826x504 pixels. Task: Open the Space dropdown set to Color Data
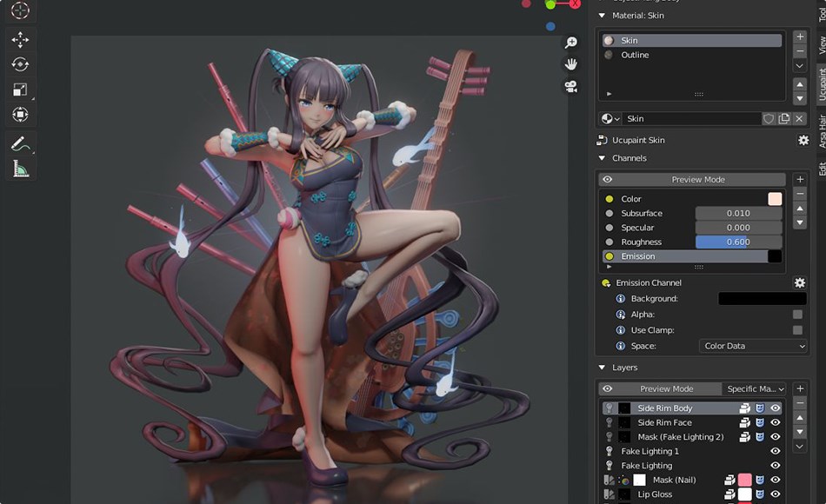click(x=753, y=345)
